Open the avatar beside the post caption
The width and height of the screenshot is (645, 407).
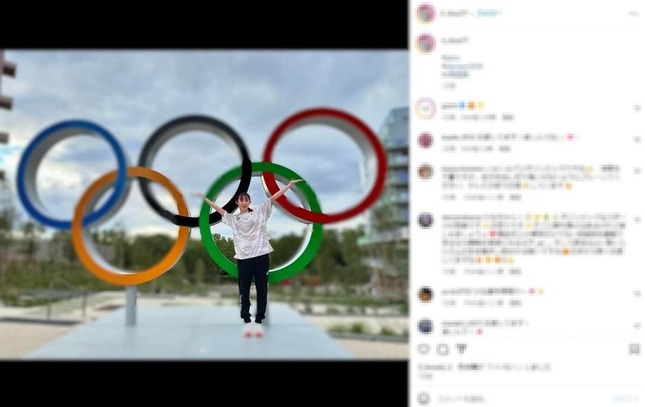click(x=426, y=44)
